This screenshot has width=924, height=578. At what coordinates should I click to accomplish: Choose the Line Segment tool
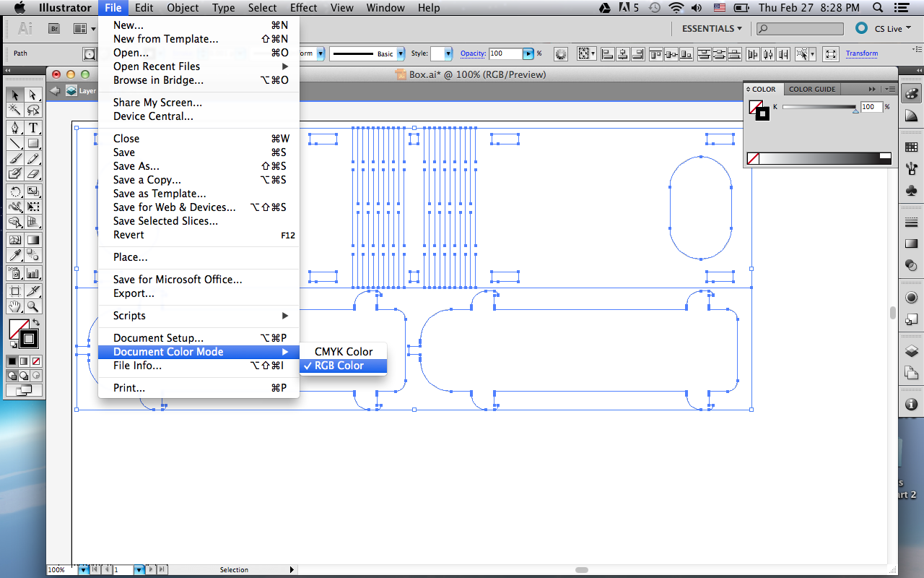tap(15, 143)
